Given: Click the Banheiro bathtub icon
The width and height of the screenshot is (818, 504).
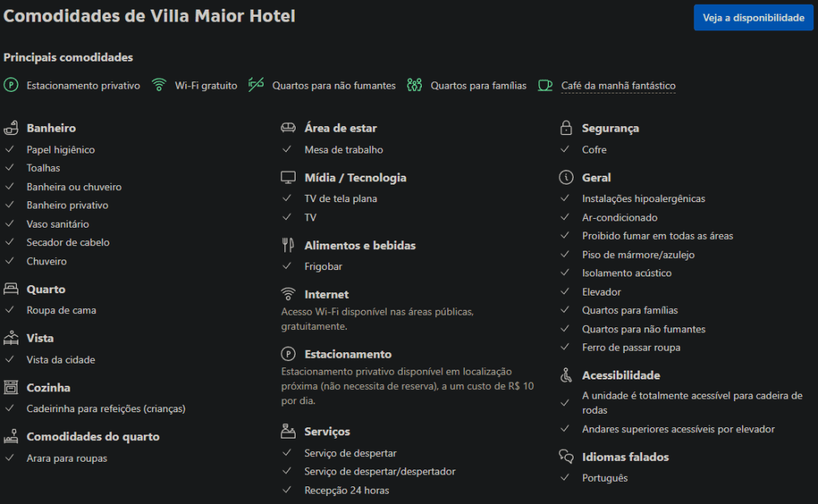Looking at the screenshot, I should click(x=11, y=128).
